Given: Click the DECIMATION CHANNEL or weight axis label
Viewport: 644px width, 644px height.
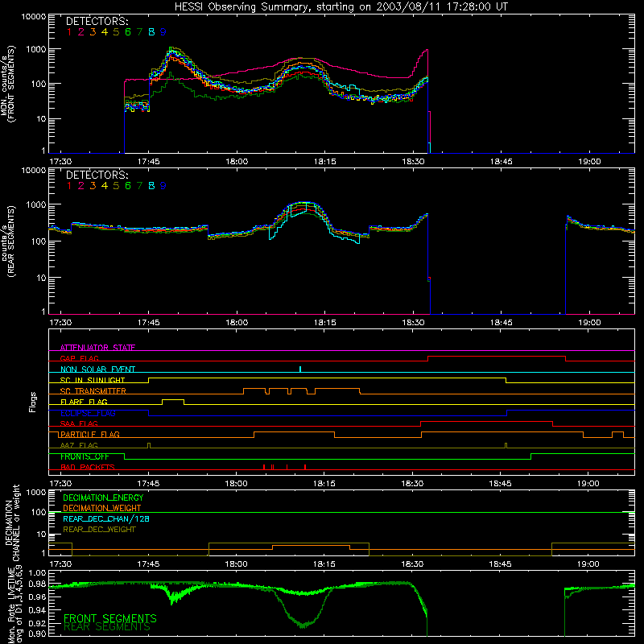Looking at the screenshot, I should (12, 522).
